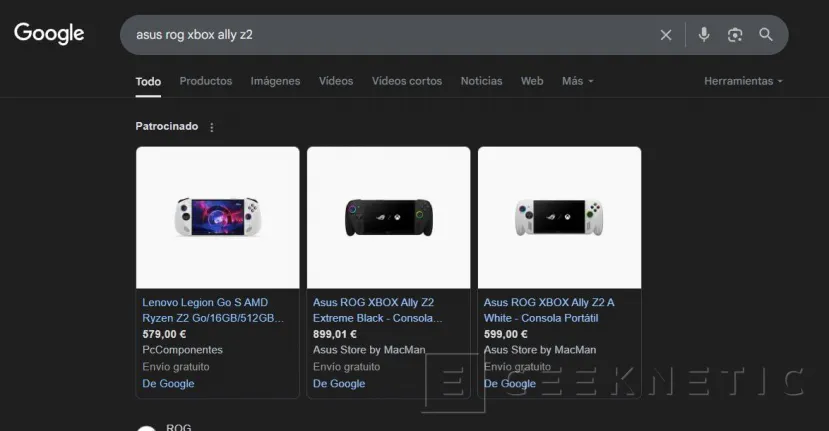
Task: Click Asus Store by MacMan under Extreme Black
Action: pos(369,350)
